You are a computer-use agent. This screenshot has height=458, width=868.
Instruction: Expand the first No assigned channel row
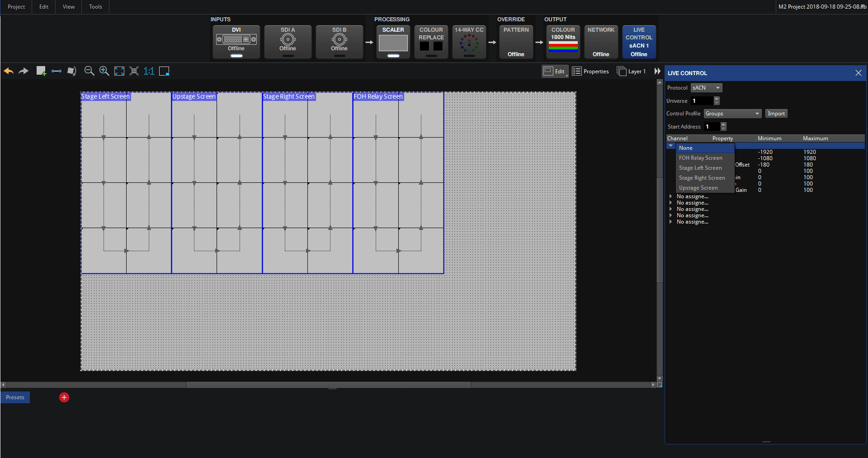pyautogui.click(x=671, y=196)
